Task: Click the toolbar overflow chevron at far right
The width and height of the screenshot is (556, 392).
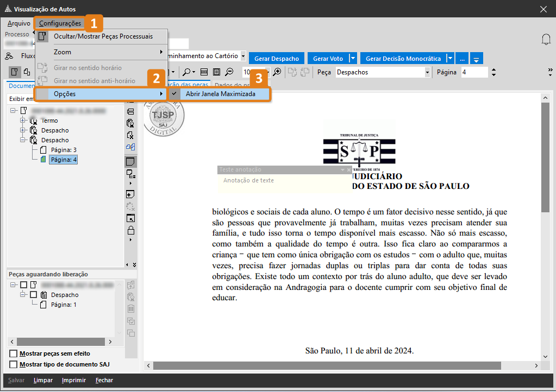Action: pyautogui.click(x=550, y=72)
